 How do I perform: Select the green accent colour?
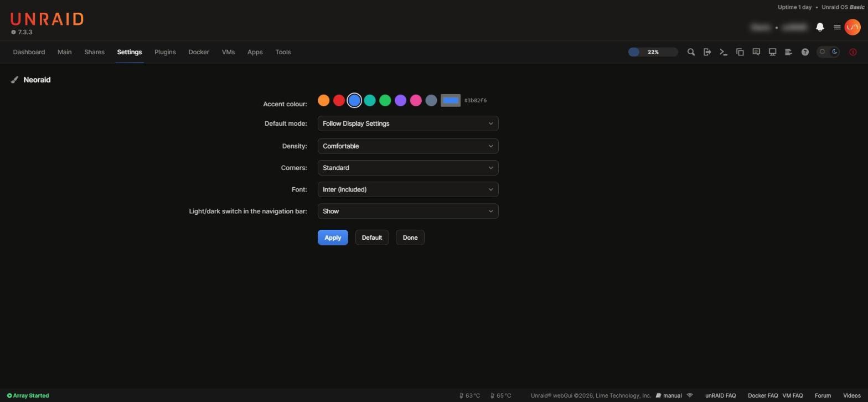385,100
